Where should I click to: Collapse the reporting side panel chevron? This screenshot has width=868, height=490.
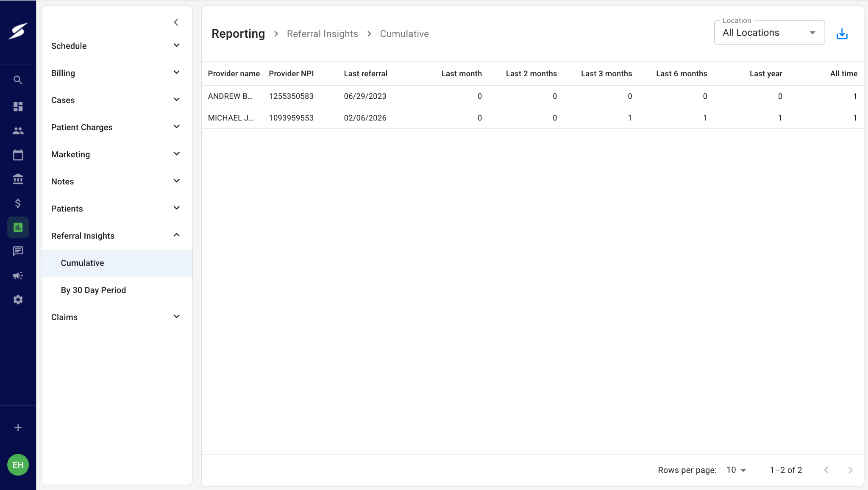click(x=176, y=22)
